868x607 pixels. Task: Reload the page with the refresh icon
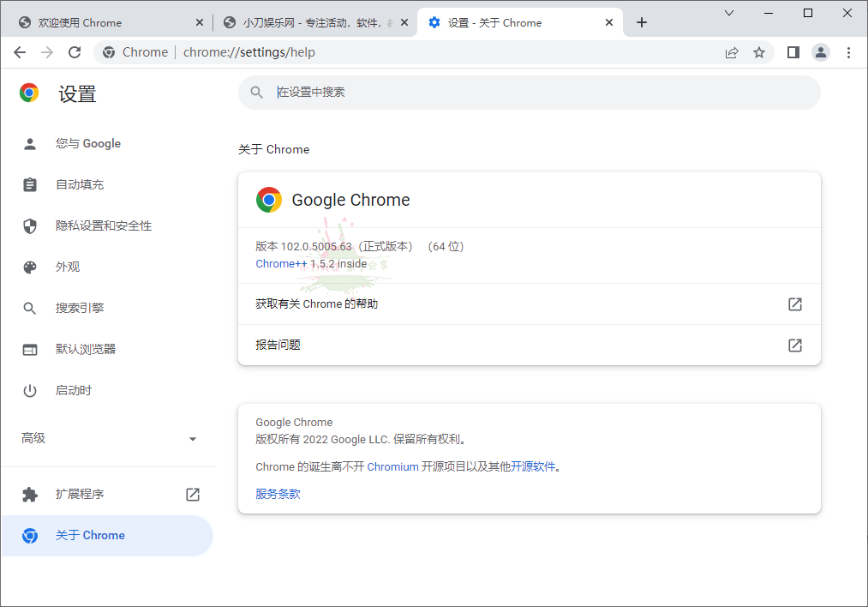coord(75,51)
